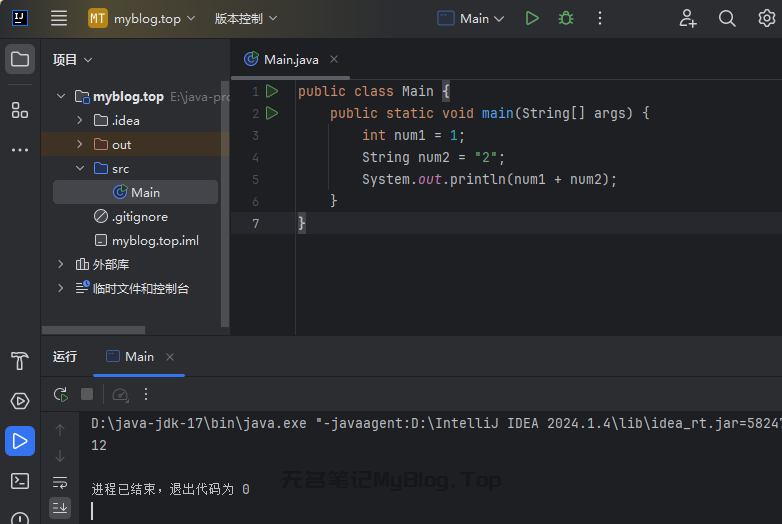The height and width of the screenshot is (524, 782).
Task: Toggle the Project tool window folder icon
Action: (x=20, y=59)
